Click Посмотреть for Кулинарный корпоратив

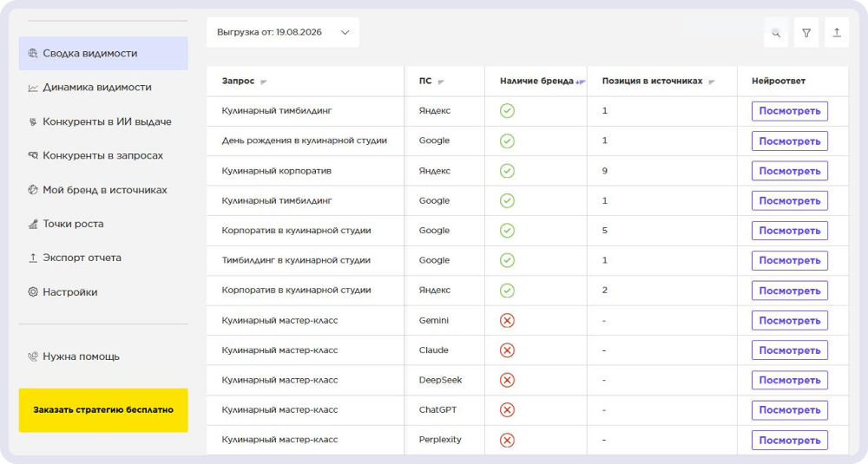(789, 171)
